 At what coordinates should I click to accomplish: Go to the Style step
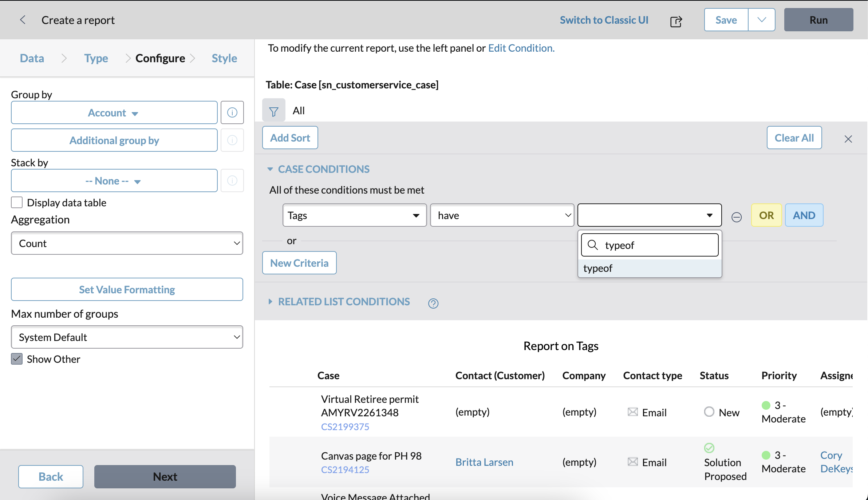click(x=224, y=58)
